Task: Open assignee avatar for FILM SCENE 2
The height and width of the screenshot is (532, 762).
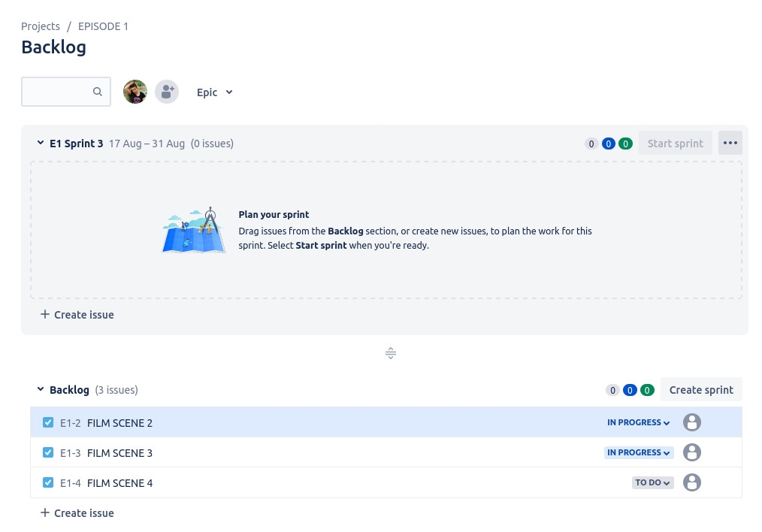Action: 692,422
